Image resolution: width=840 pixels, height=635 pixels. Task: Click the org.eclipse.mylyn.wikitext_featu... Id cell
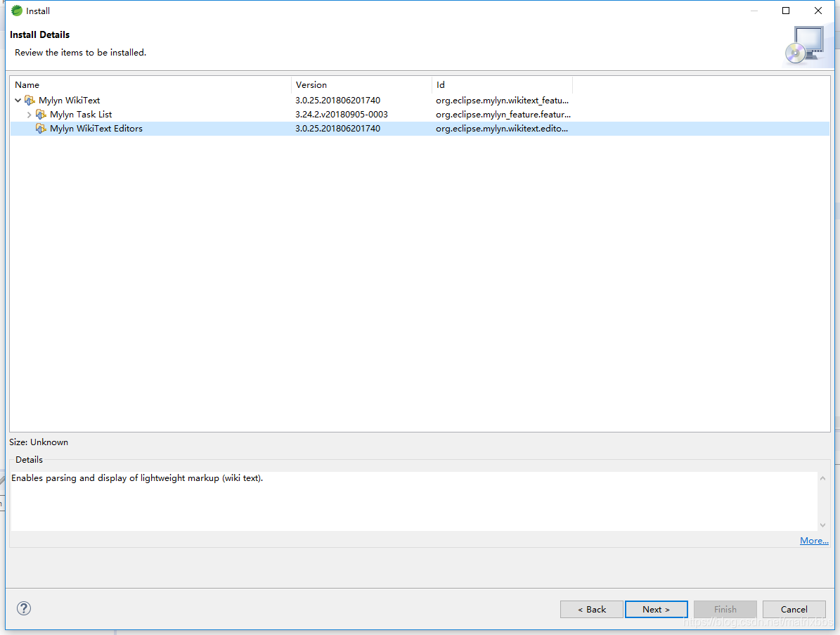point(502,100)
